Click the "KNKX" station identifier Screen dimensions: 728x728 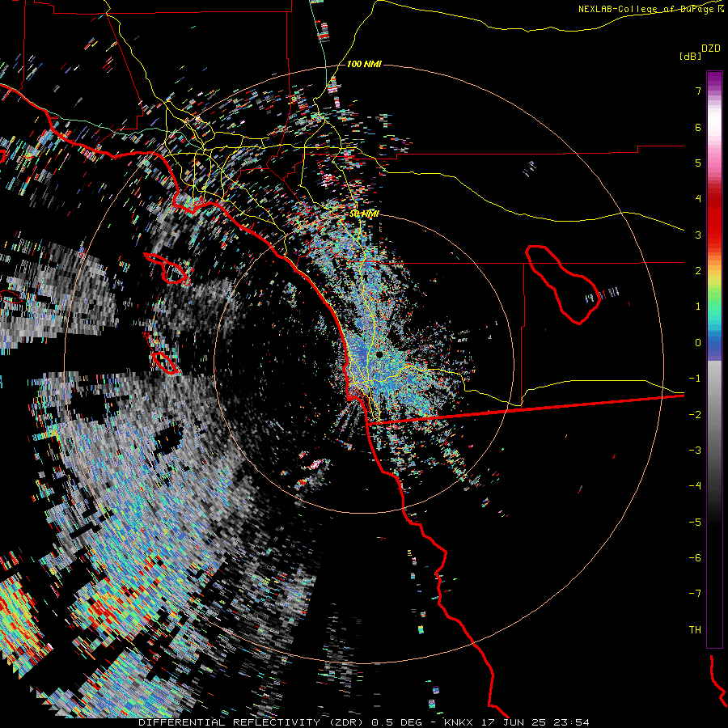tap(459, 722)
